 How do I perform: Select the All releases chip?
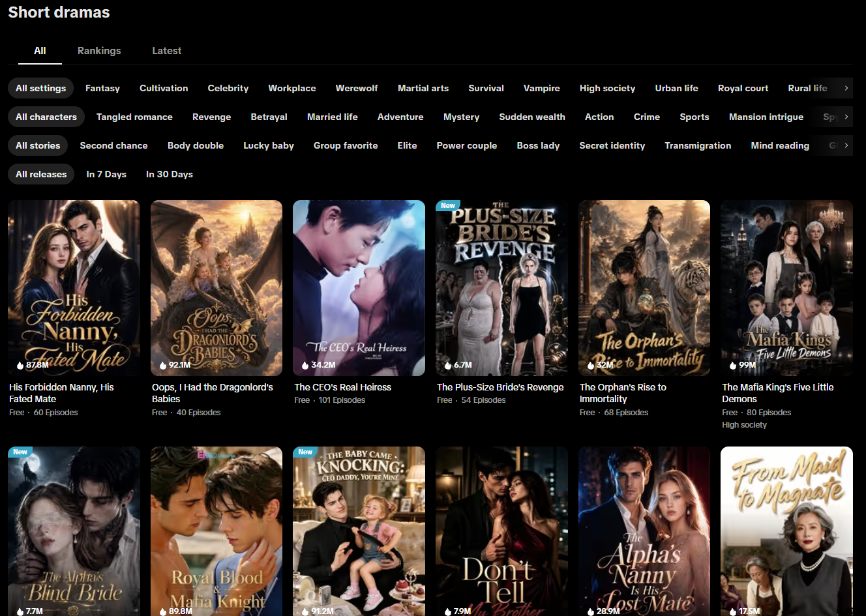[x=41, y=174]
